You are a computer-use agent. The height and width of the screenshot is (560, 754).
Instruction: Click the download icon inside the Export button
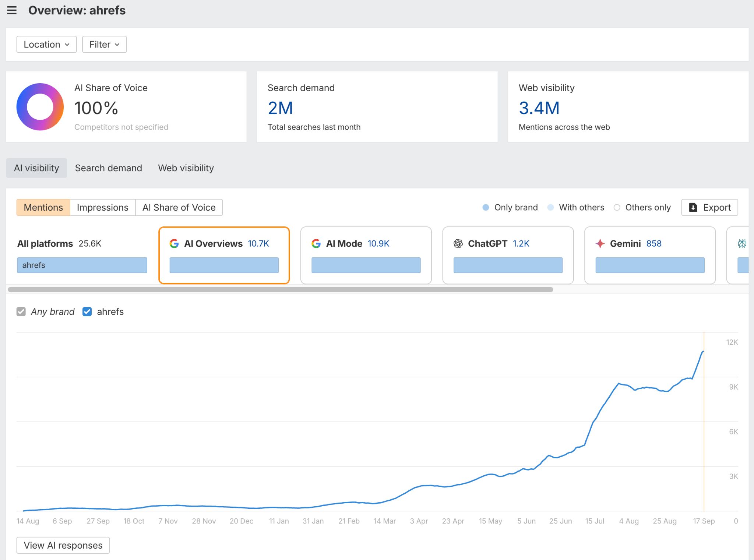coord(693,207)
